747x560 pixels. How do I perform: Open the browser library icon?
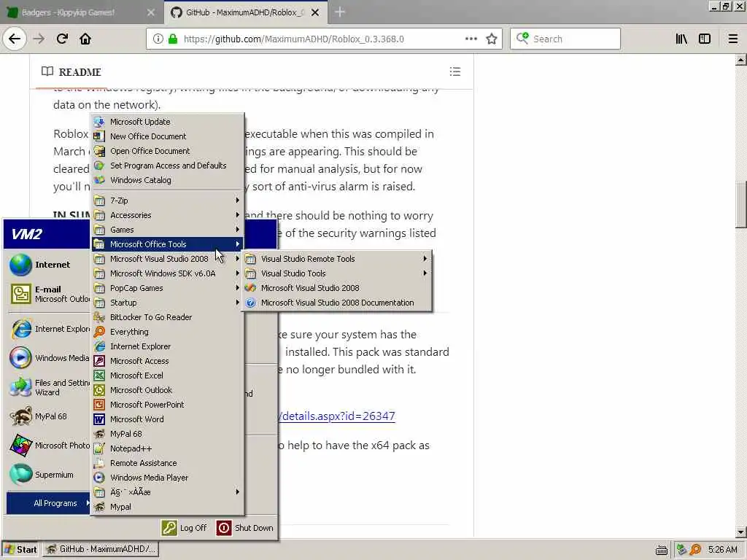pyautogui.click(x=681, y=39)
